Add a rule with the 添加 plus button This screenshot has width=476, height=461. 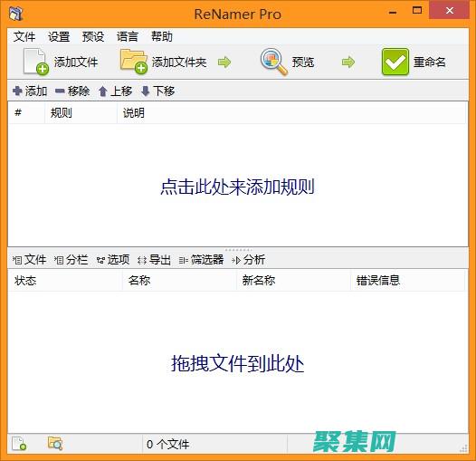(30, 91)
